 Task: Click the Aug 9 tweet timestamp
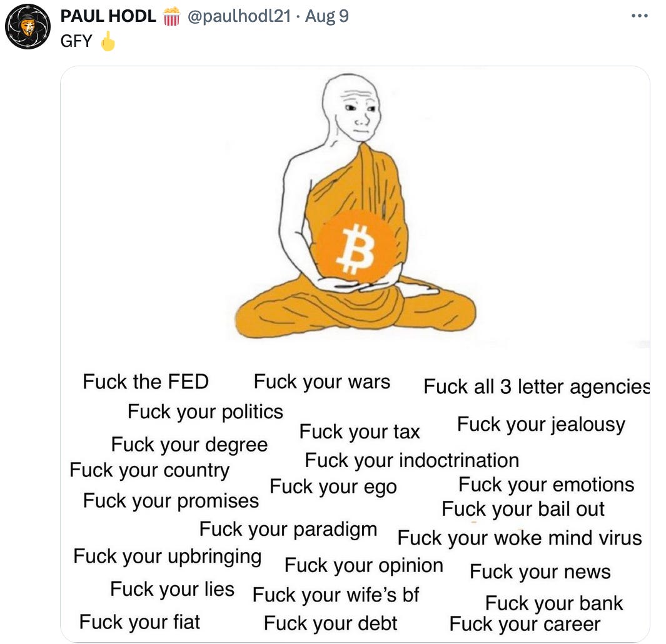click(327, 16)
